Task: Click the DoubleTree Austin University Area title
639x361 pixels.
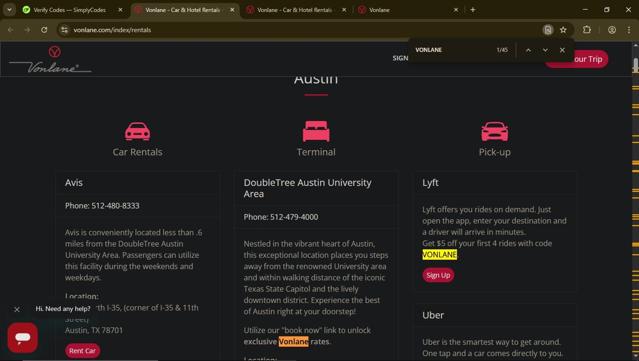Action: [308, 188]
